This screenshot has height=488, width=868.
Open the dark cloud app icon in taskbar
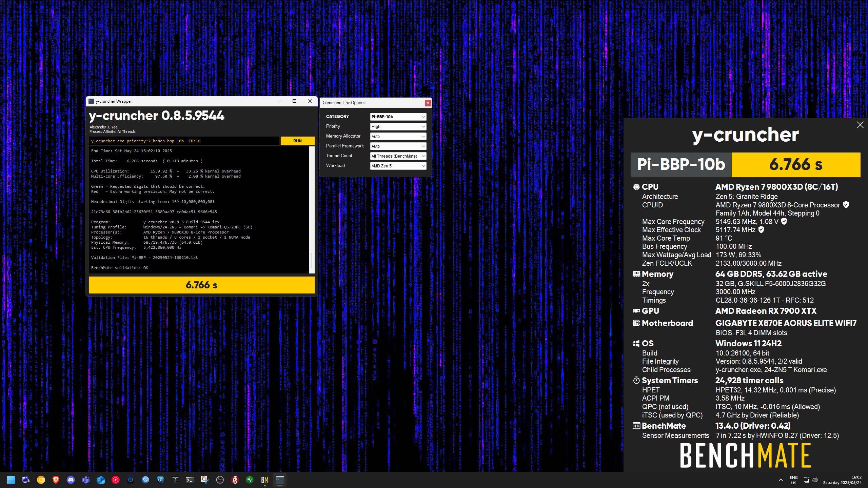(x=131, y=480)
